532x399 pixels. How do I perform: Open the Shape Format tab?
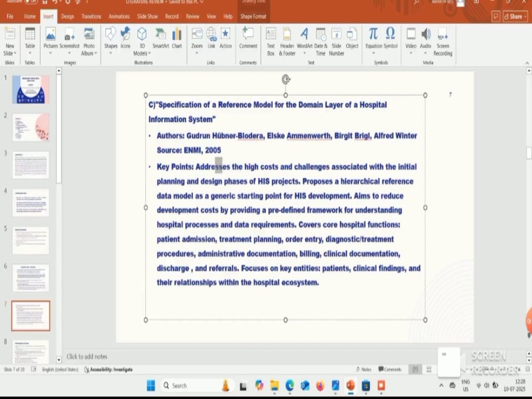(x=253, y=16)
